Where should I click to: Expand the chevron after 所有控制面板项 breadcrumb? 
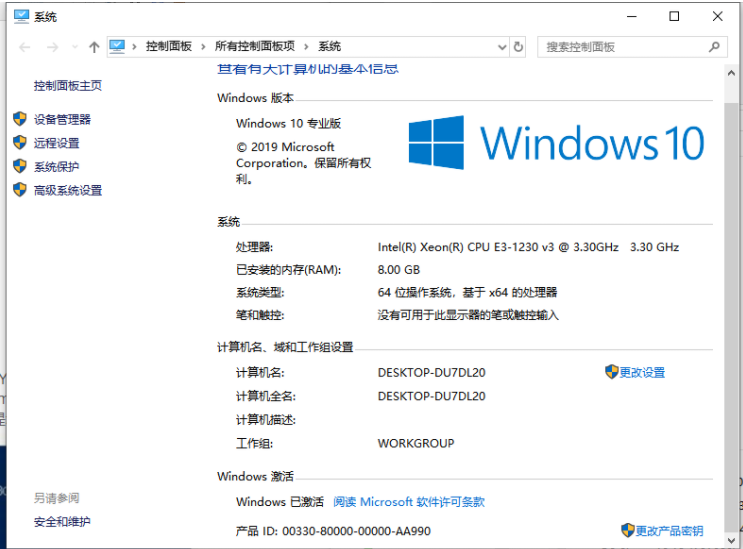(307, 47)
